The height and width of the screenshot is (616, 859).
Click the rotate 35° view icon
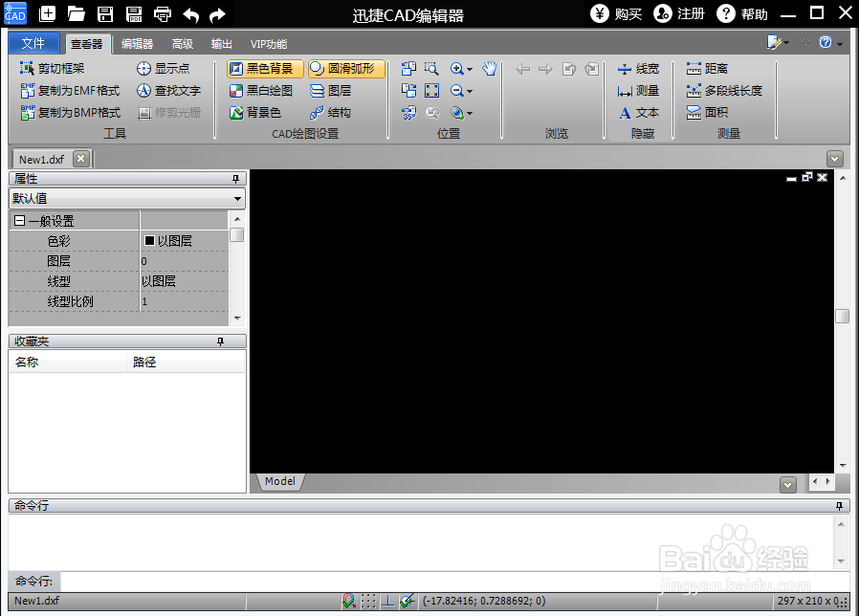pos(408,112)
